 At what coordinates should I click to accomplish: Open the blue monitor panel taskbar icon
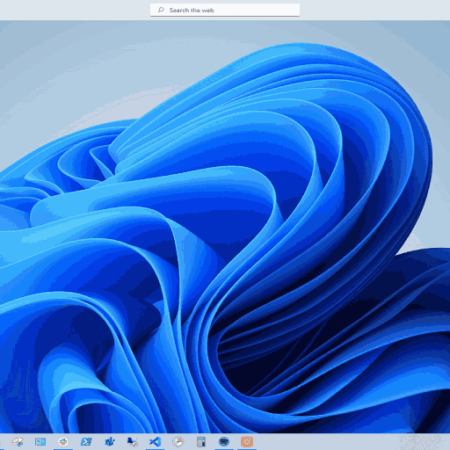click(x=40, y=442)
